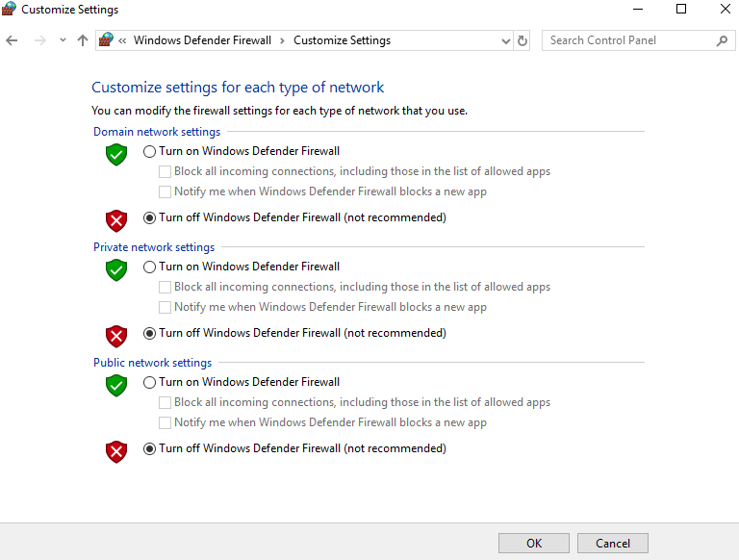
Task: Expand the address bar history dropdown
Action: pos(506,40)
